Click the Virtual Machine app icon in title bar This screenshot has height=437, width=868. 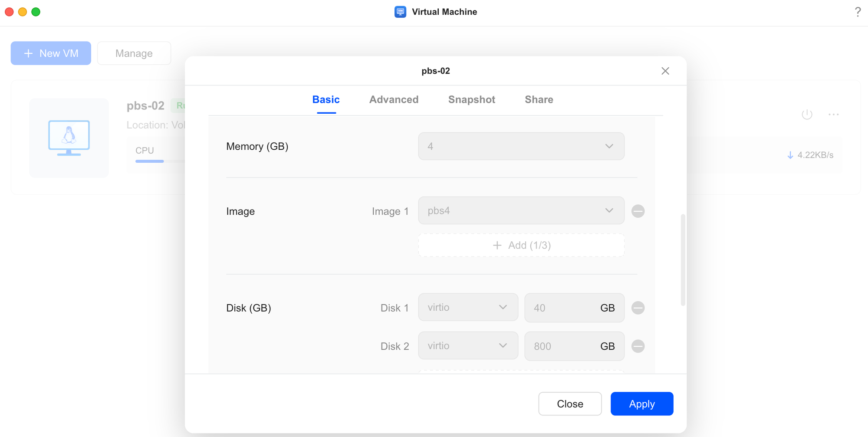[400, 12]
